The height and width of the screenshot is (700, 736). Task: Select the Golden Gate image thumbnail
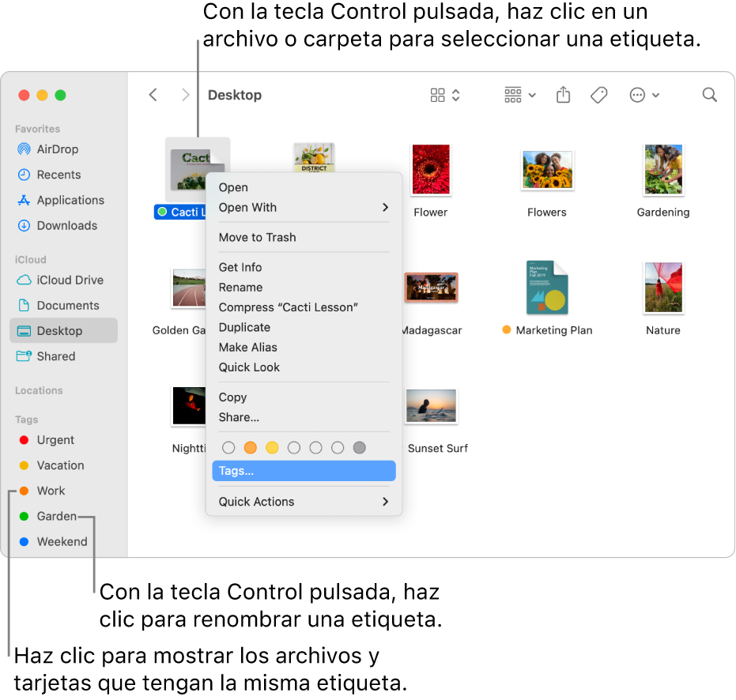189,288
